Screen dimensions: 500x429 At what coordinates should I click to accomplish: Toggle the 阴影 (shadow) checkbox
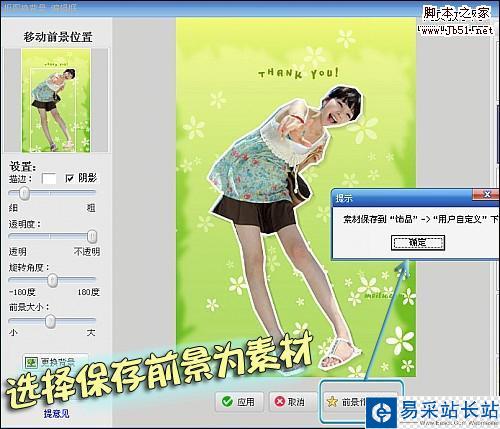[69, 179]
